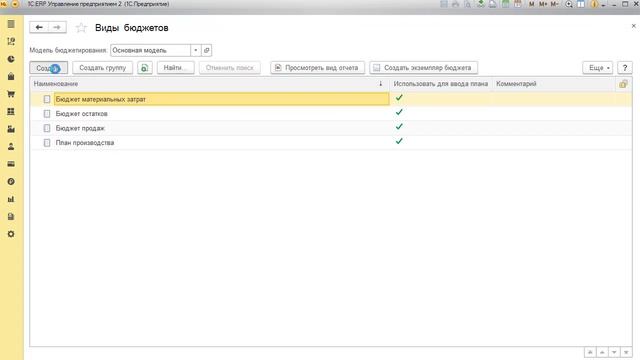Click the info icon in title bar

(x=594, y=4)
